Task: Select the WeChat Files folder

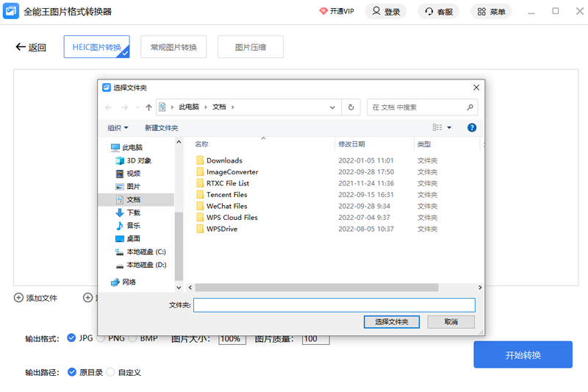Action: 226,206
